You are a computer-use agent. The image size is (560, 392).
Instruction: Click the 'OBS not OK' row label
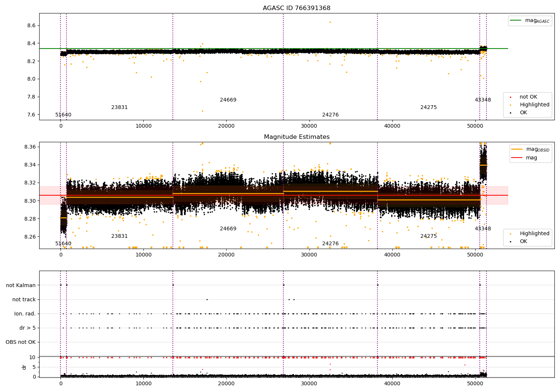click(21, 342)
